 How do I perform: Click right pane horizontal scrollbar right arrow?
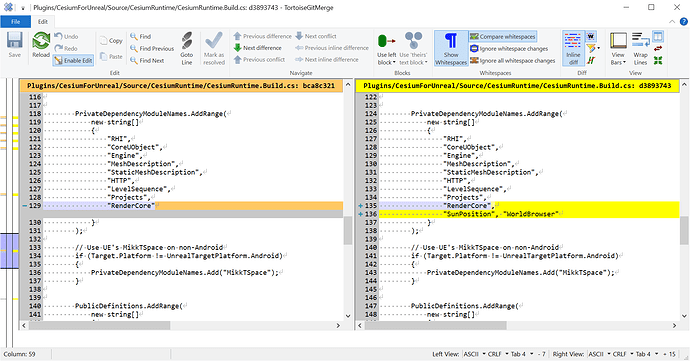[674, 325]
